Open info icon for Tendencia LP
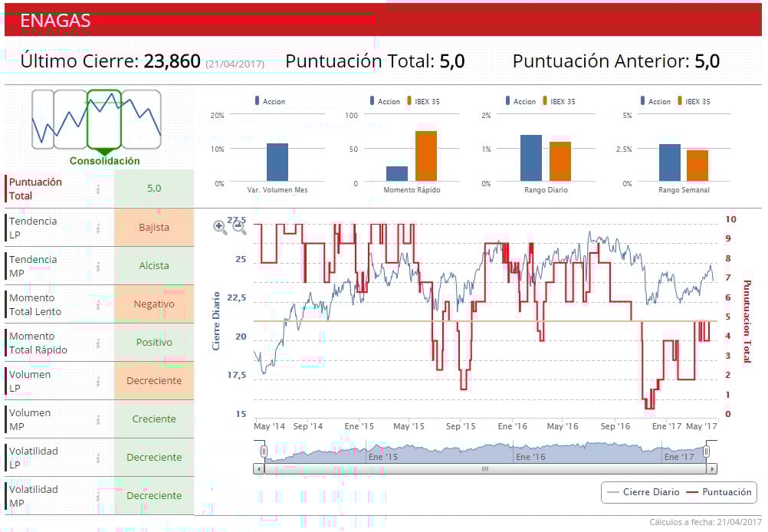Image resolution: width=768 pixels, height=532 pixels. pyautogui.click(x=98, y=228)
